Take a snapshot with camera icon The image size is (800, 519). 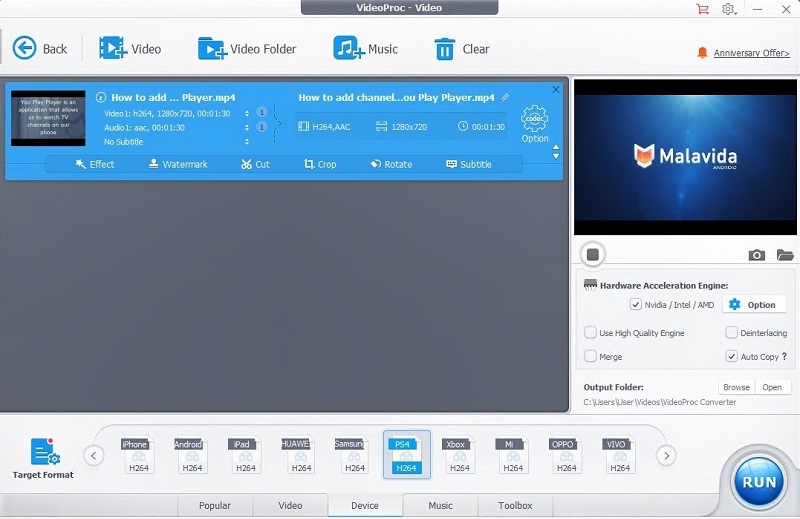757,255
